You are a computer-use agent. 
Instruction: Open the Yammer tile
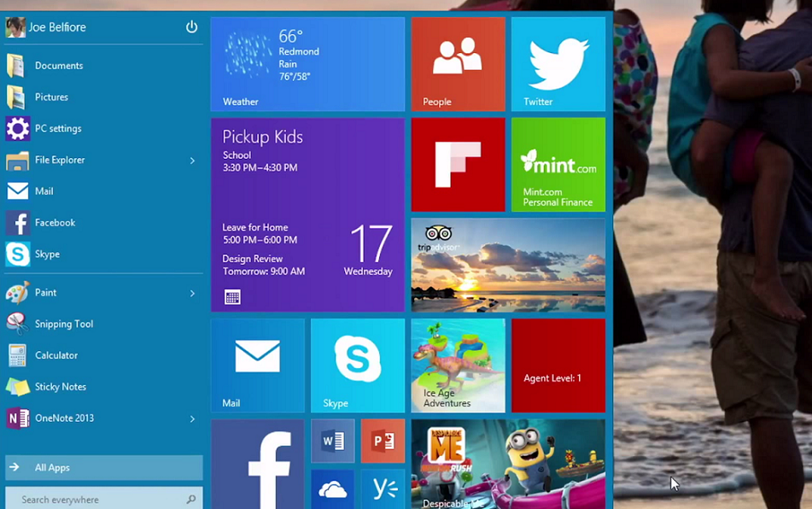pos(383,489)
